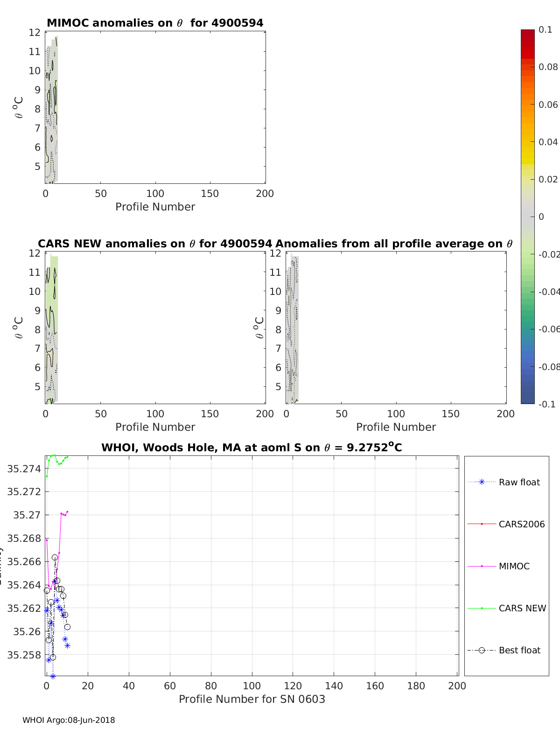The image size is (560, 735).
Task: Select the dark red top of colorbar
Action: point(527,34)
